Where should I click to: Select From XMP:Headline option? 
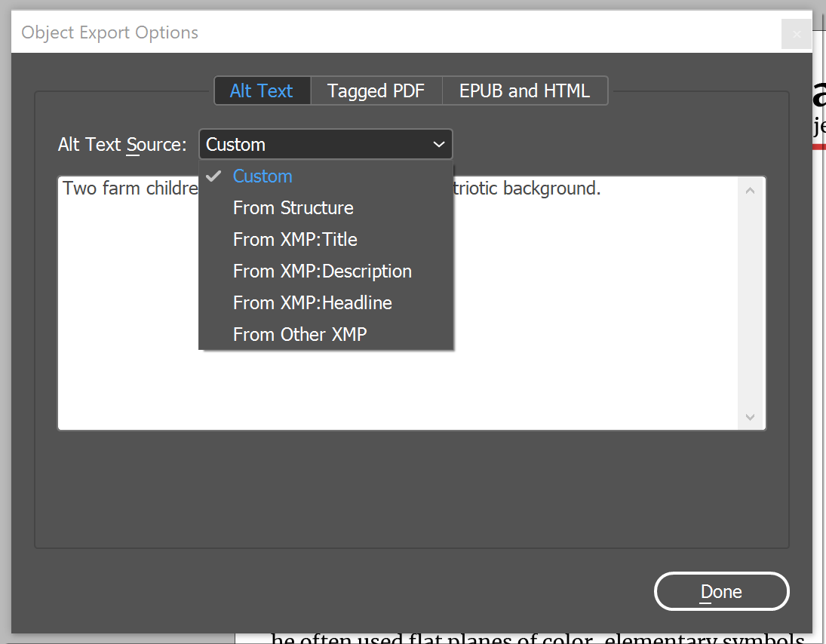click(326, 303)
